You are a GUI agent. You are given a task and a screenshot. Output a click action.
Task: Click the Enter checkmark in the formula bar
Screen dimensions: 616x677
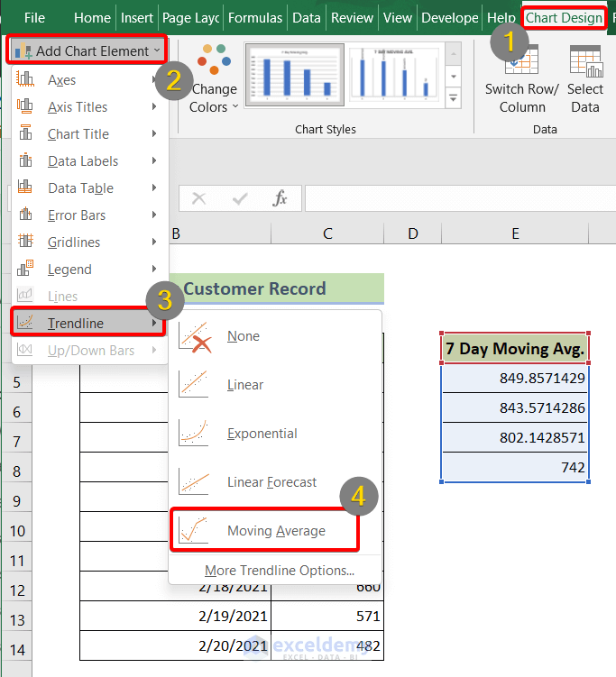(240, 198)
